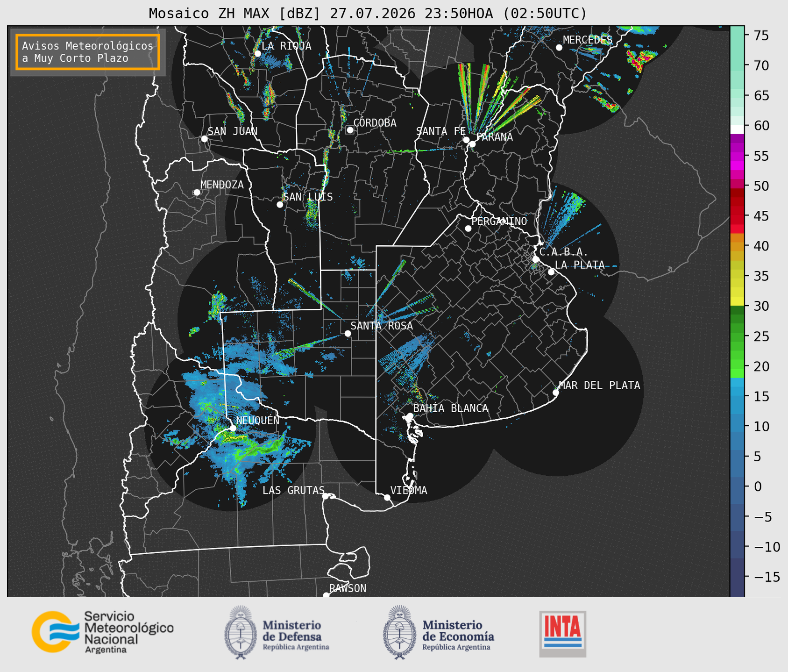Viewport: 788px width, 672px height.
Task: Click the Ministerio de Defensa emblem
Action: pyautogui.click(x=240, y=632)
